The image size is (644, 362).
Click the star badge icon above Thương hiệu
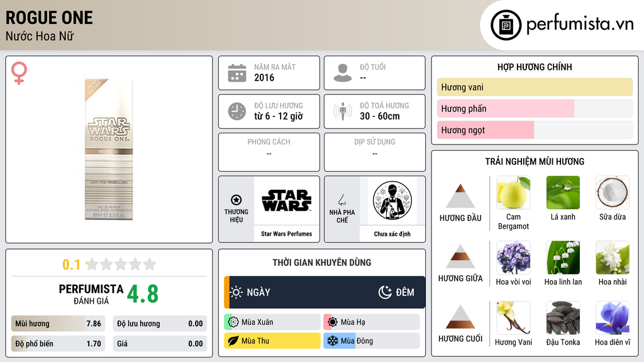pos(236,200)
